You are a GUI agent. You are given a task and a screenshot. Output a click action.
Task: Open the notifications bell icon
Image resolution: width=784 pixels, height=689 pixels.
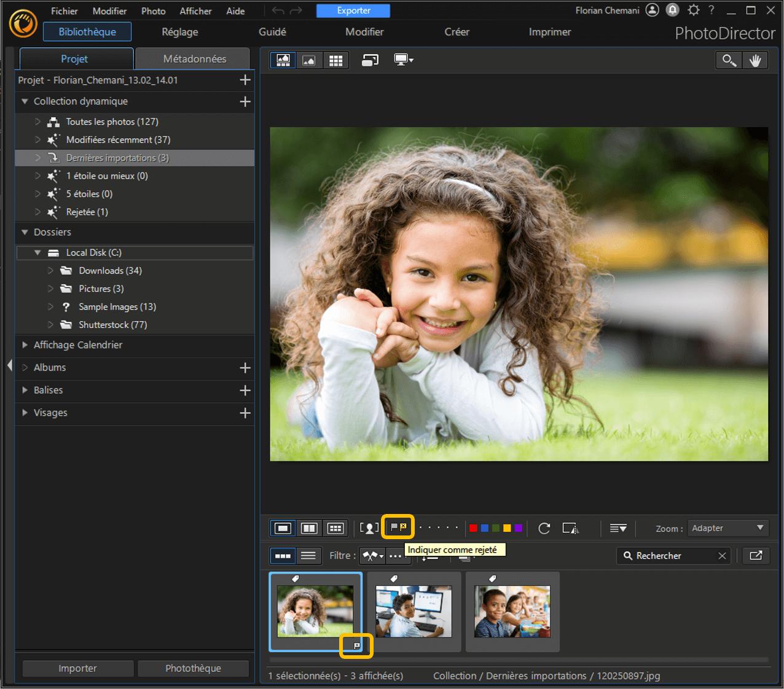click(673, 10)
